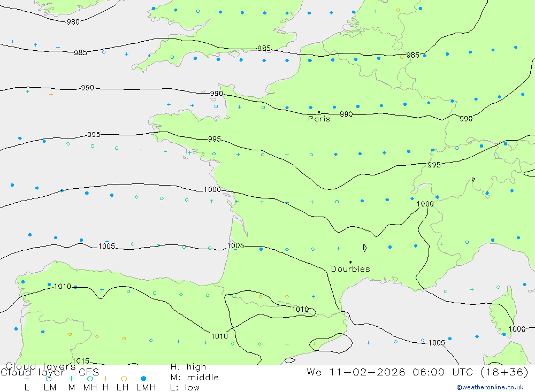
Task: Click the 'MH' legend label text
Action: [90, 388]
